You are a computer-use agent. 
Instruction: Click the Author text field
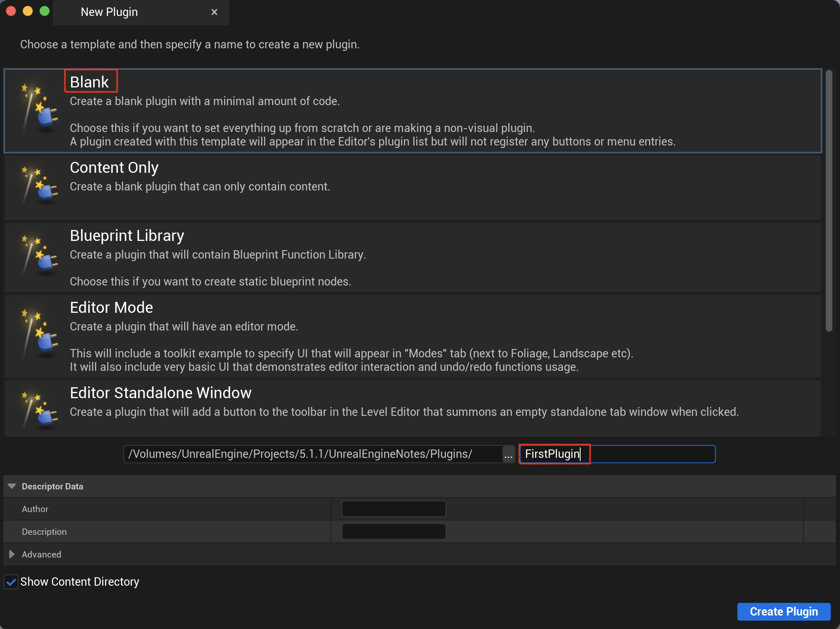(x=394, y=509)
